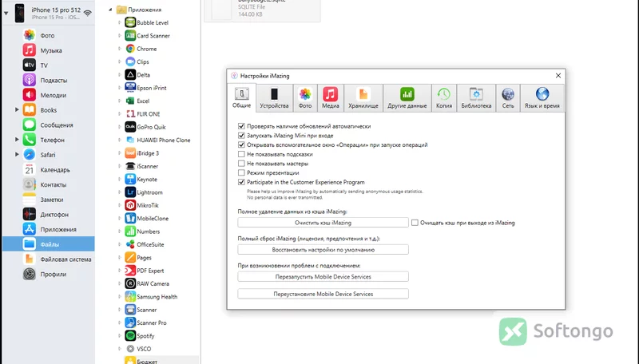Select the Файлы sidebar item
The width and height of the screenshot is (639, 364).
48,244
